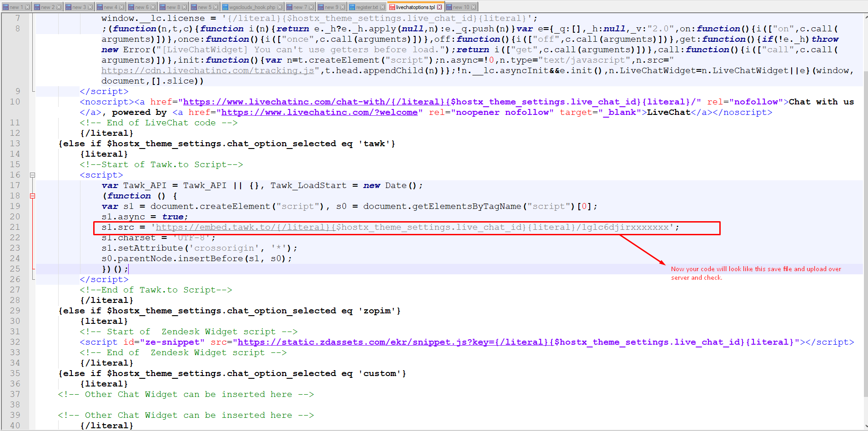This screenshot has height=431, width=868.
Task: Click the cdn.livechatinc.com tracking.js link
Action: click(x=207, y=70)
